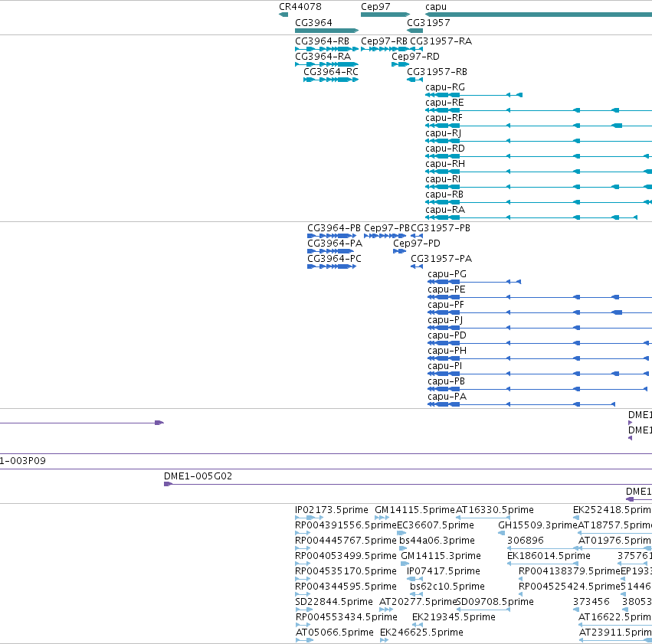Click the capu-RD transcript label
The height and width of the screenshot is (644, 652).
point(445,149)
